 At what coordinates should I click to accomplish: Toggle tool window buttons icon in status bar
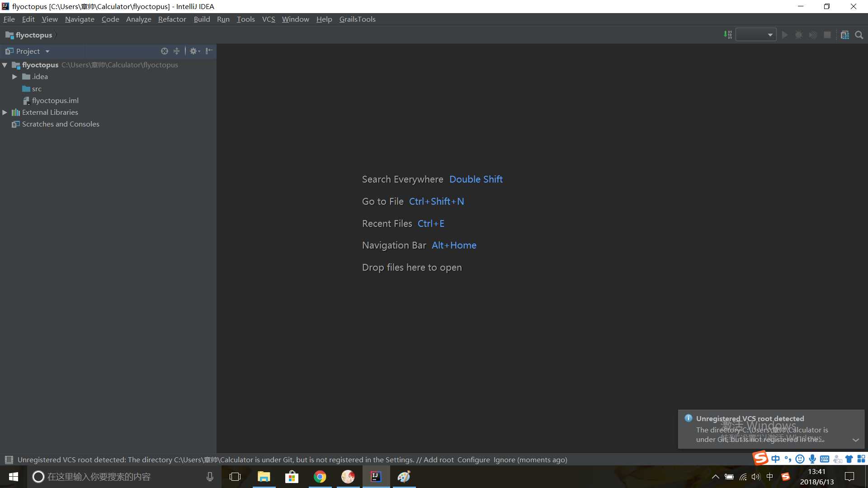(x=9, y=460)
